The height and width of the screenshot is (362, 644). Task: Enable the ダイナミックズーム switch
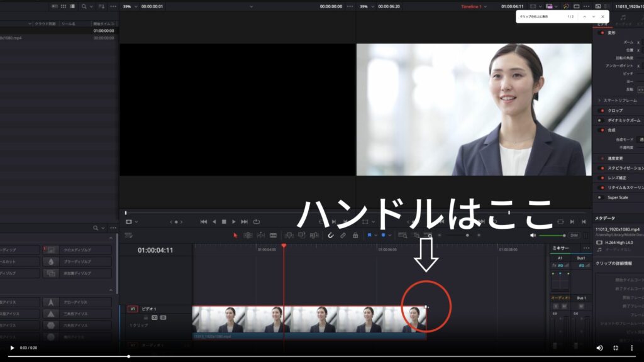click(600, 121)
